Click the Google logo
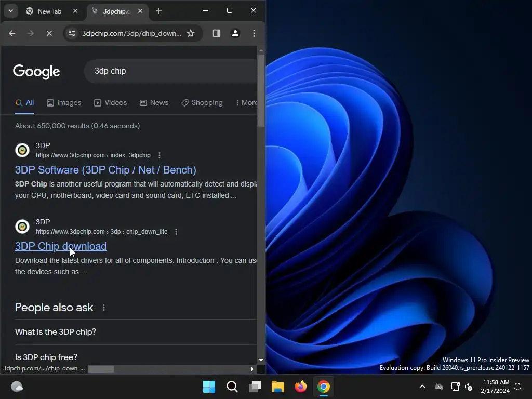Image resolution: width=532 pixels, height=399 pixels. pos(36,71)
